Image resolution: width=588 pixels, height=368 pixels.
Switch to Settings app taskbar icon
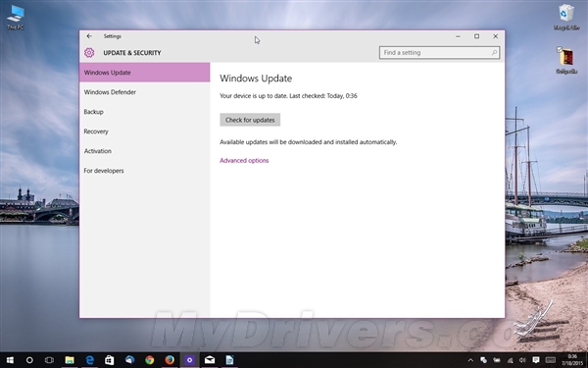coord(190,360)
